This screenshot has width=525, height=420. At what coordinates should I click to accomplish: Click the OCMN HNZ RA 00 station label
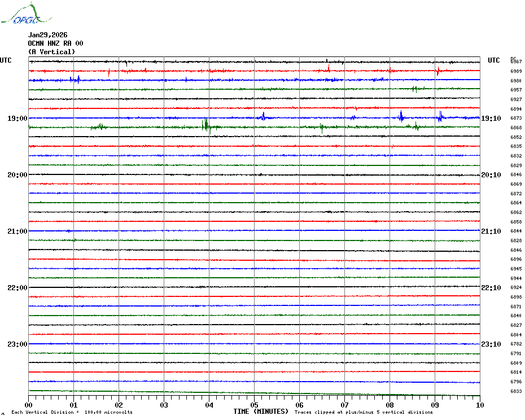[55, 43]
